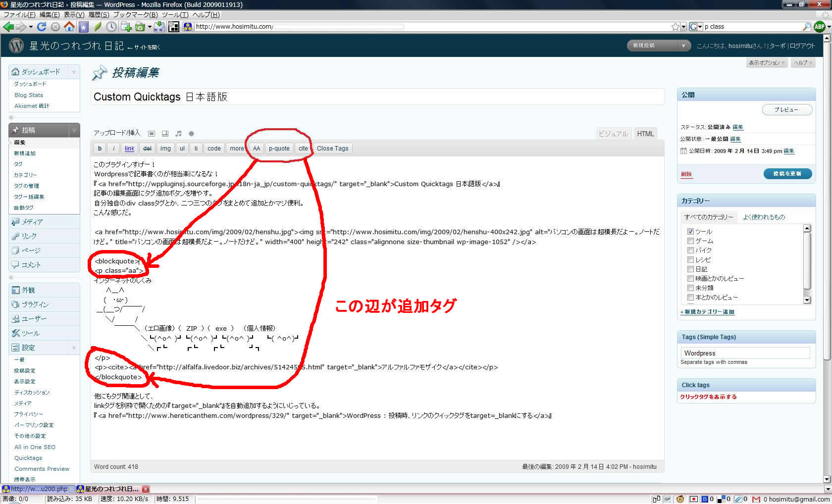Click the add audio upload icon
Viewport: 832px width, 504px height.
178,134
